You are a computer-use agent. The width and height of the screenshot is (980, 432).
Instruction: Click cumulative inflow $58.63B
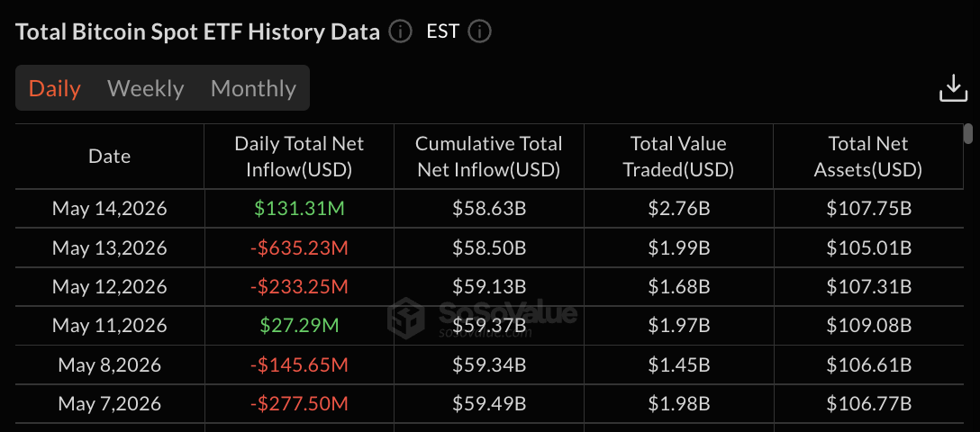[x=489, y=209]
